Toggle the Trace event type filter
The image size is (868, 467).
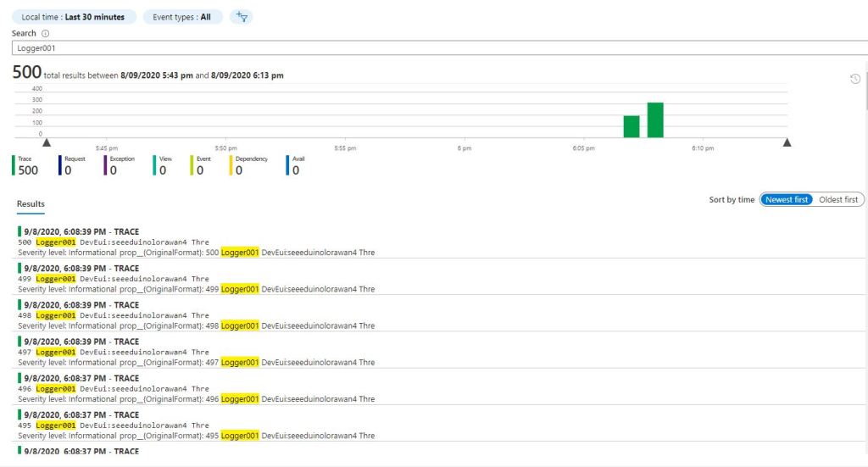pyautogui.click(x=27, y=165)
